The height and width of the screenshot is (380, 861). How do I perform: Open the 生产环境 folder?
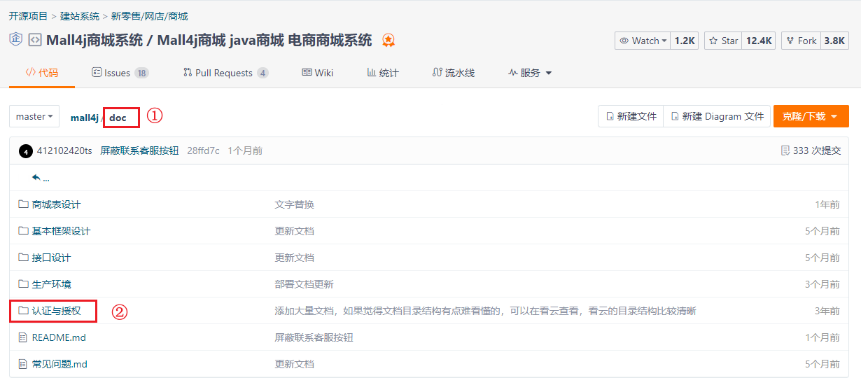(52, 284)
